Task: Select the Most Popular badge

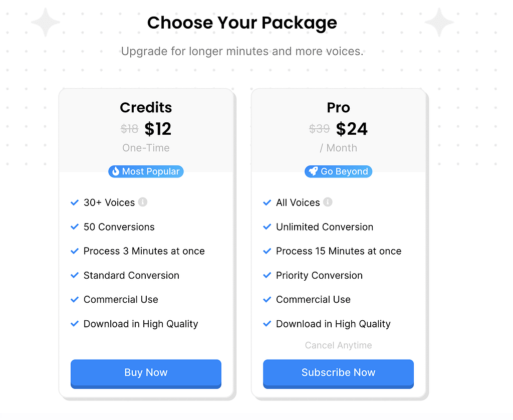Action: 146,171
